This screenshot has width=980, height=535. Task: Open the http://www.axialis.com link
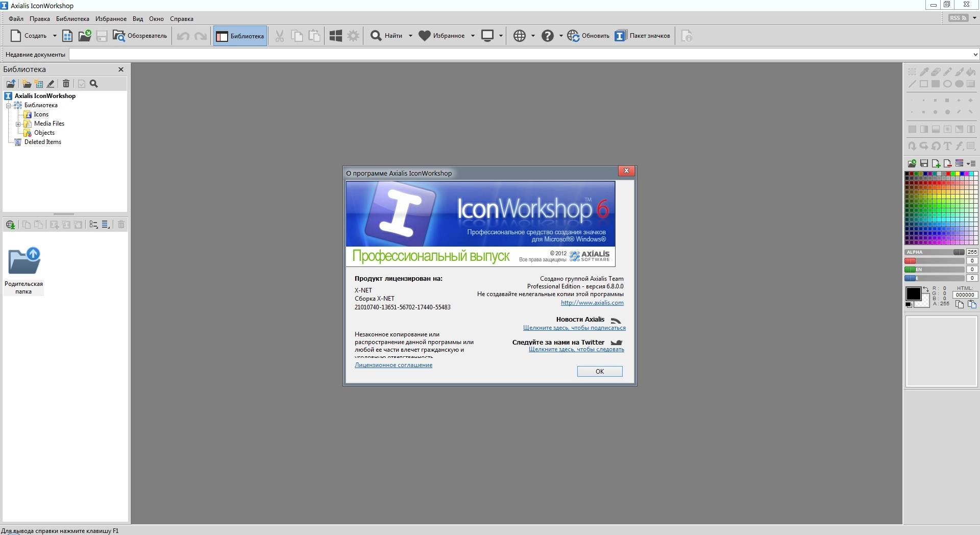tap(592, 303)
